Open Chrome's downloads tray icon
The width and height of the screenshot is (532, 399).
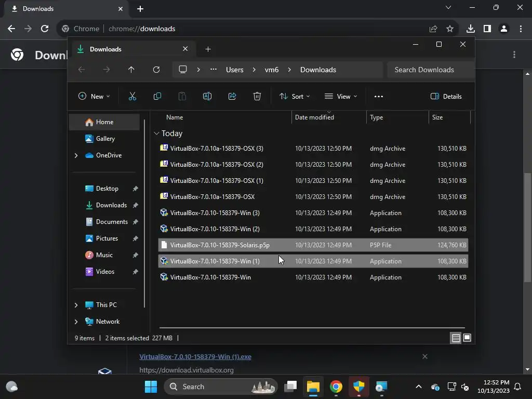coord(471,29)
